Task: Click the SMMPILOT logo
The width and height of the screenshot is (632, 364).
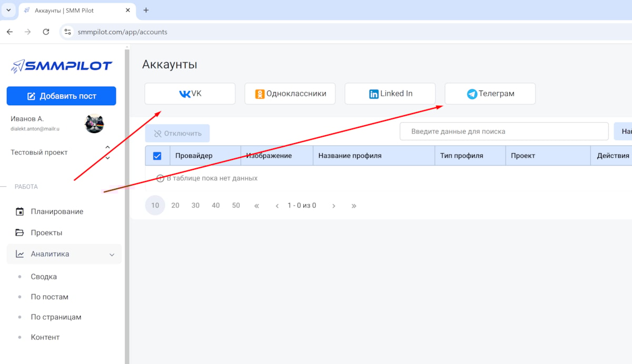Action: (61, 66)
